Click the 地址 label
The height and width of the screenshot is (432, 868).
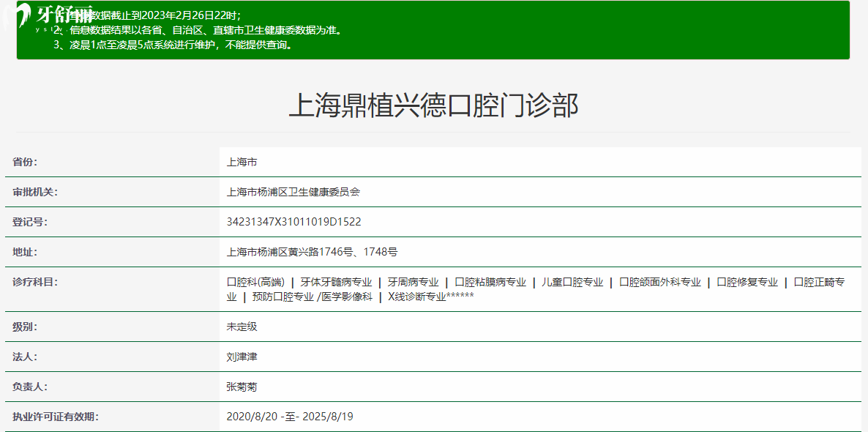24,252
